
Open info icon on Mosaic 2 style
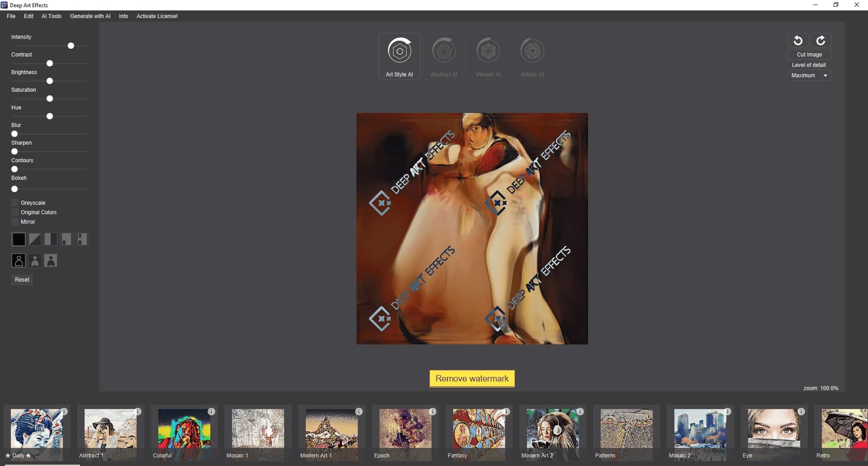tap(727, 411)
